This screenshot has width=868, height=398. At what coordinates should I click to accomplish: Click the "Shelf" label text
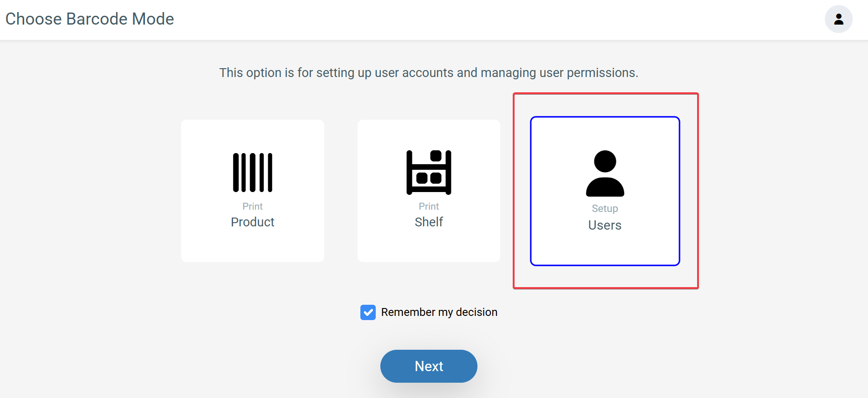(x=429, y=222)
